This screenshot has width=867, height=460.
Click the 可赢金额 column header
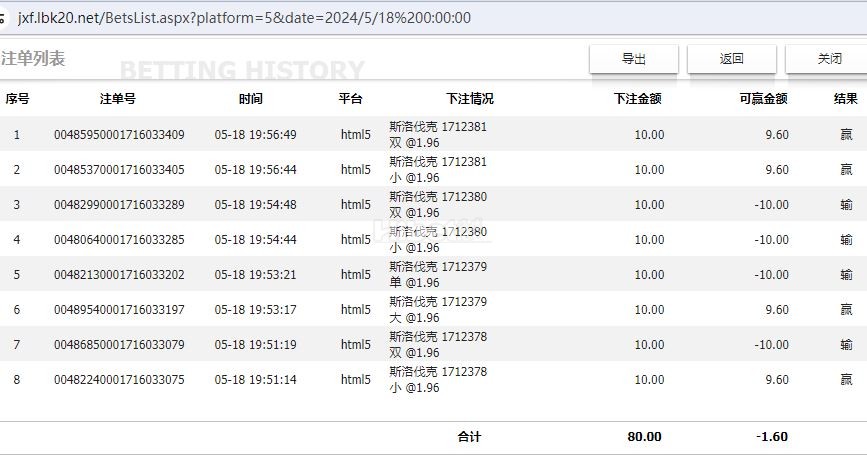[764, 99]
